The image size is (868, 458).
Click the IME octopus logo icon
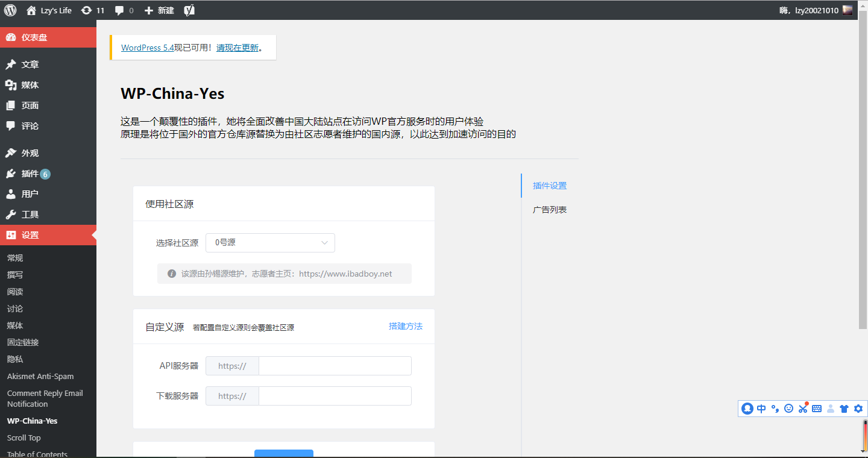click(x=747, y=409)
